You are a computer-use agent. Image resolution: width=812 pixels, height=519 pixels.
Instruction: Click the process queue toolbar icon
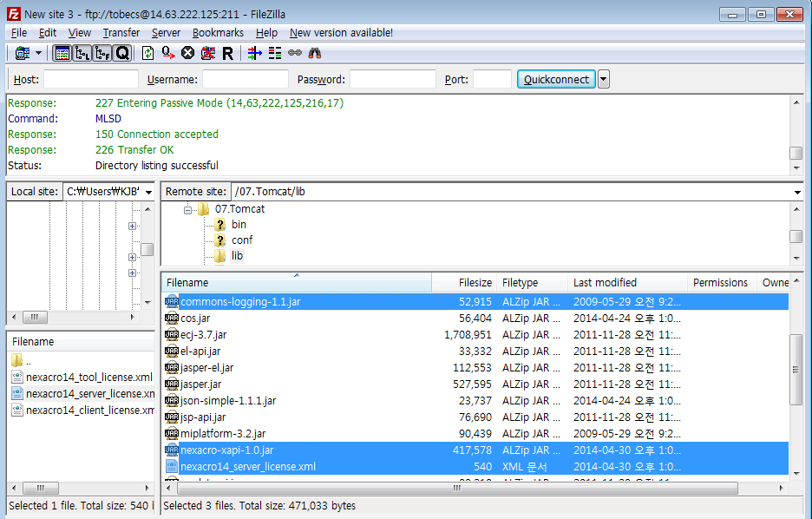tap(167, 53)
